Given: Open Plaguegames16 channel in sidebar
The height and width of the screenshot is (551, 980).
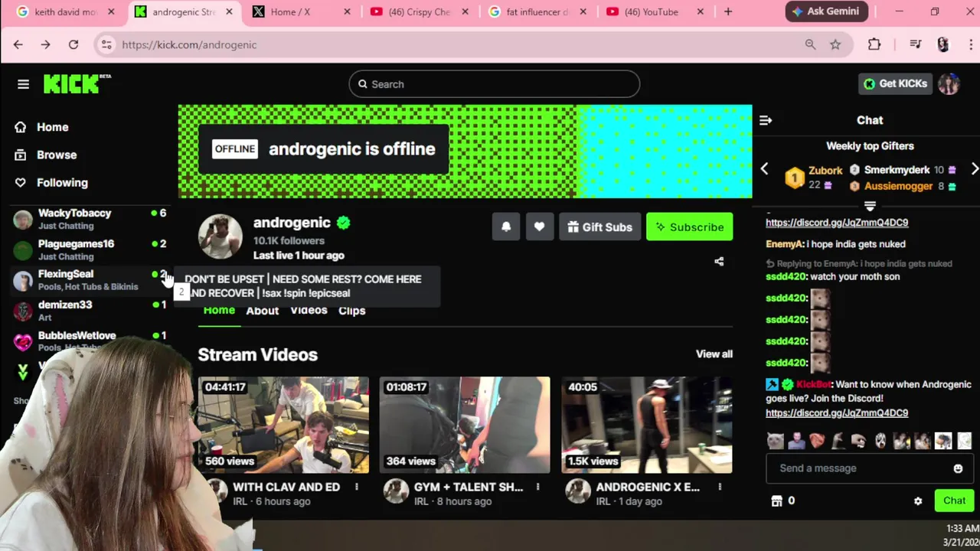Looking at the screenshot, I should coord(90,249).
